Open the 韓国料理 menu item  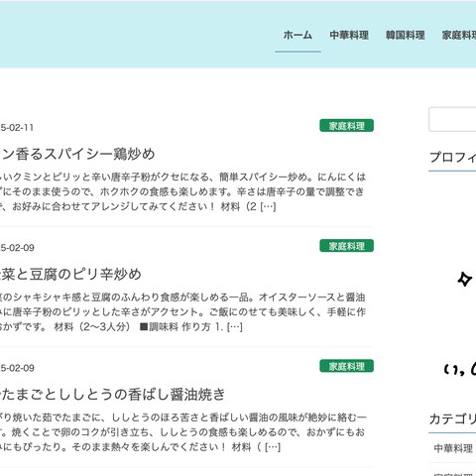(x=406, y=35)
